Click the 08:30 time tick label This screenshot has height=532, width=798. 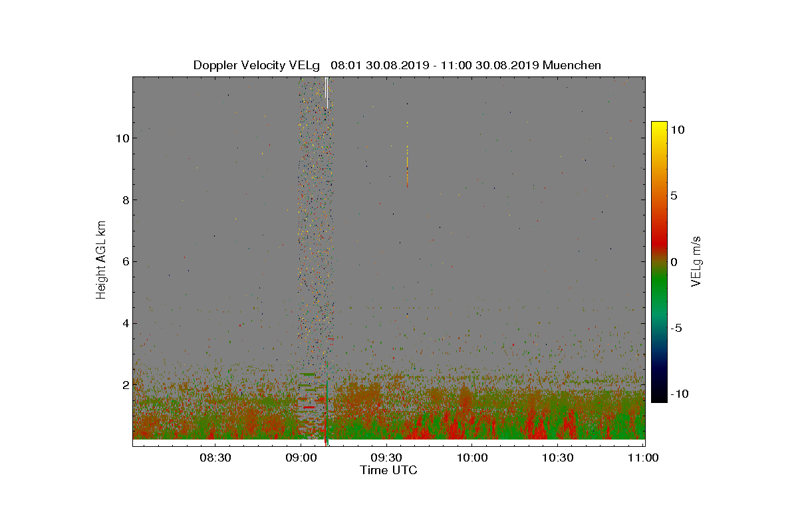click(x=215, y=458)
